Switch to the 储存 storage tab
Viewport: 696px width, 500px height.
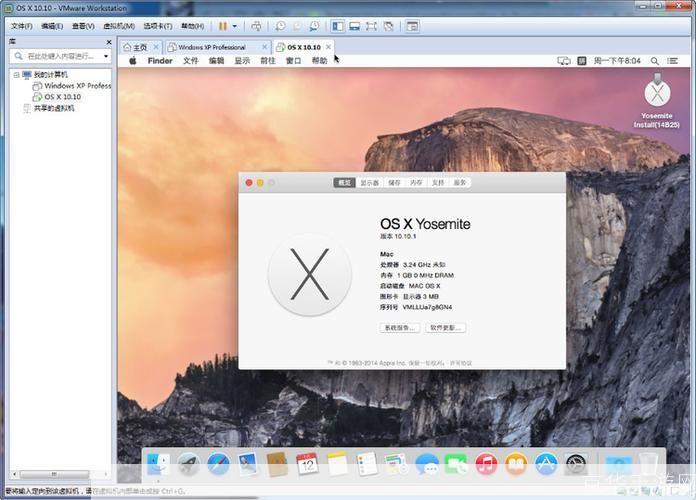[394, 183]
